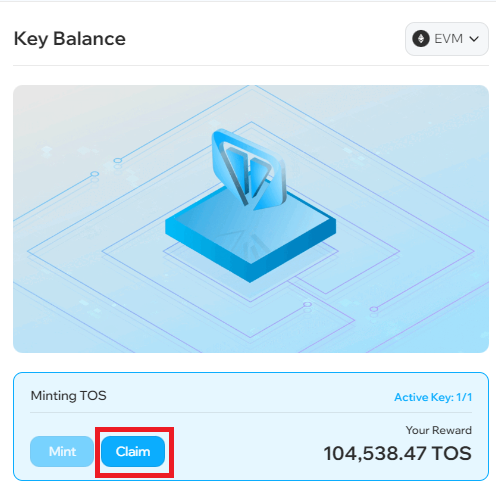Click the Mint button
This screenshot has width=496, height=490.
[x=62, y=451]
